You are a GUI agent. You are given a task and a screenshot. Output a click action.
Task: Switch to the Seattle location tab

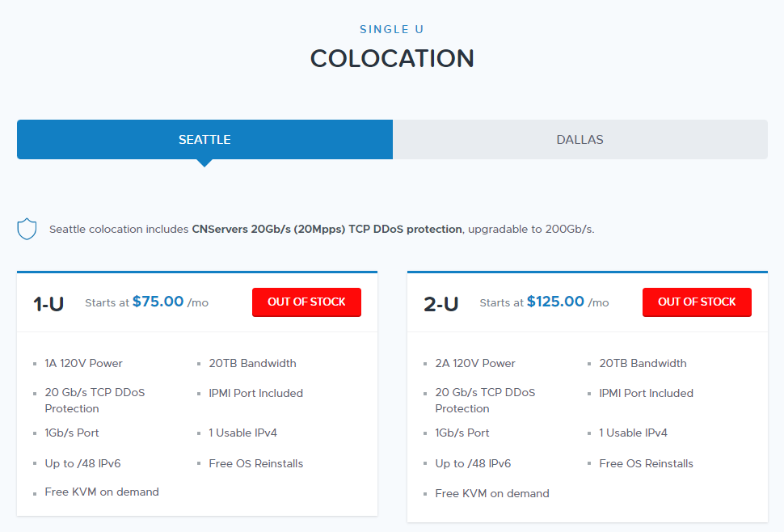[204, 140]
